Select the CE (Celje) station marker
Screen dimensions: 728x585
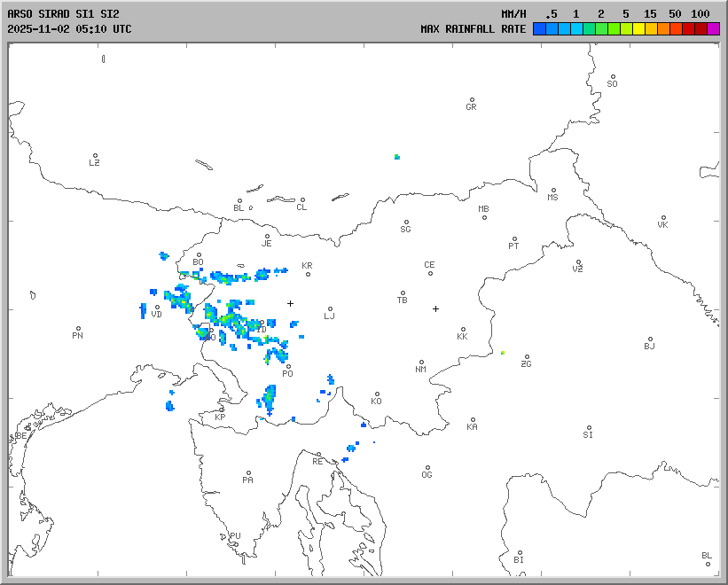pyautogui.click(x=430, y=272)
